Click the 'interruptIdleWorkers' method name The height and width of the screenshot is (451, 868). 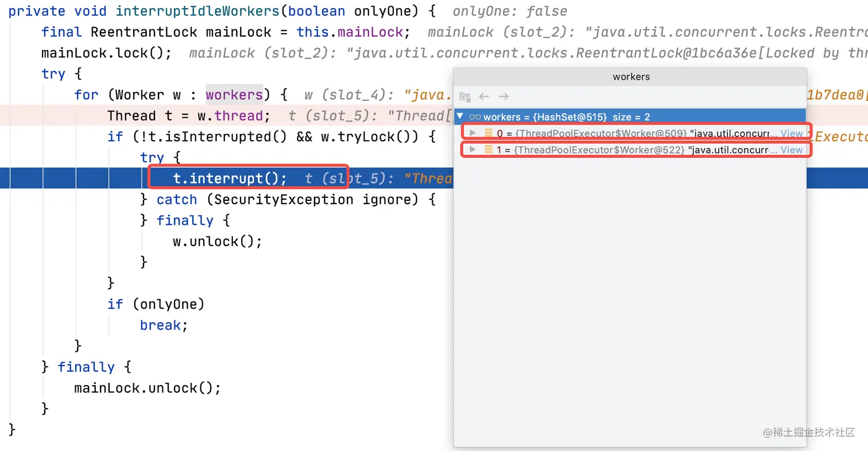(x=198, y=11)
